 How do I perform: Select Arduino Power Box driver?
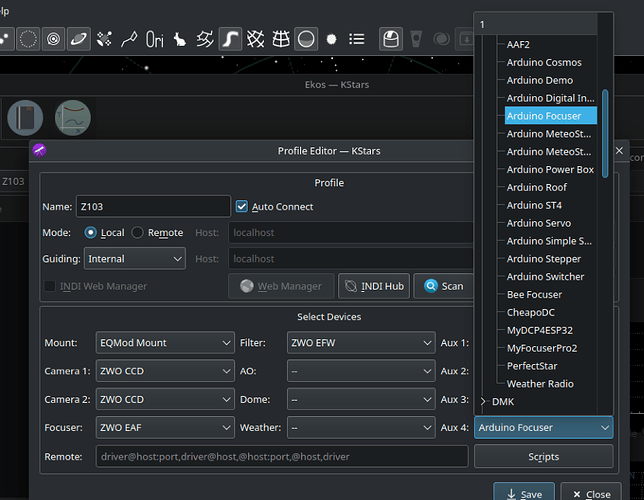pos(550,170)
